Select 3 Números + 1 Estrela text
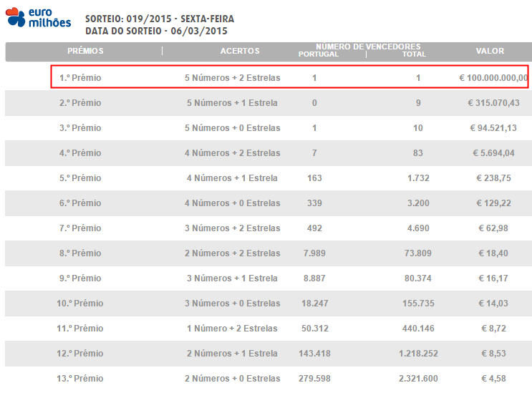The image size is (532, 393). (x=233, y=278)
